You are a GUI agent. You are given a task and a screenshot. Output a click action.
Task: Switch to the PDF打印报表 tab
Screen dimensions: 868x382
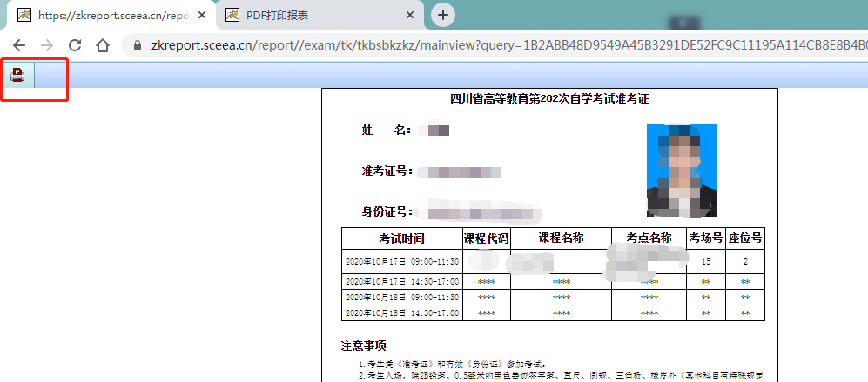[x=320, y=15]
